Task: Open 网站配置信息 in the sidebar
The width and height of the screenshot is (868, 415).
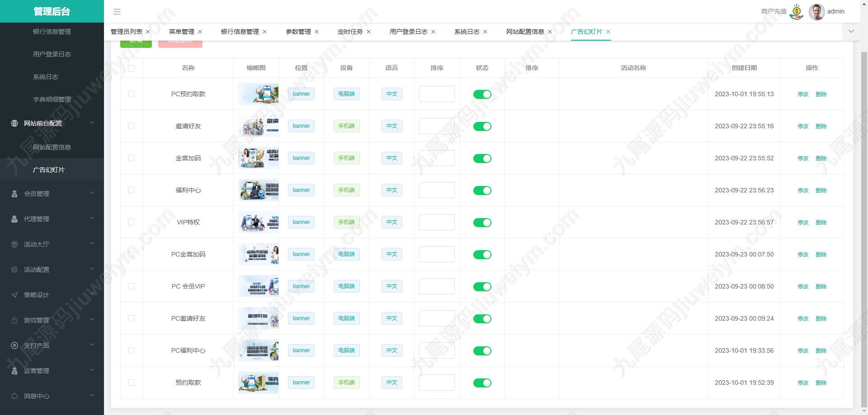Action: (52, 147)
